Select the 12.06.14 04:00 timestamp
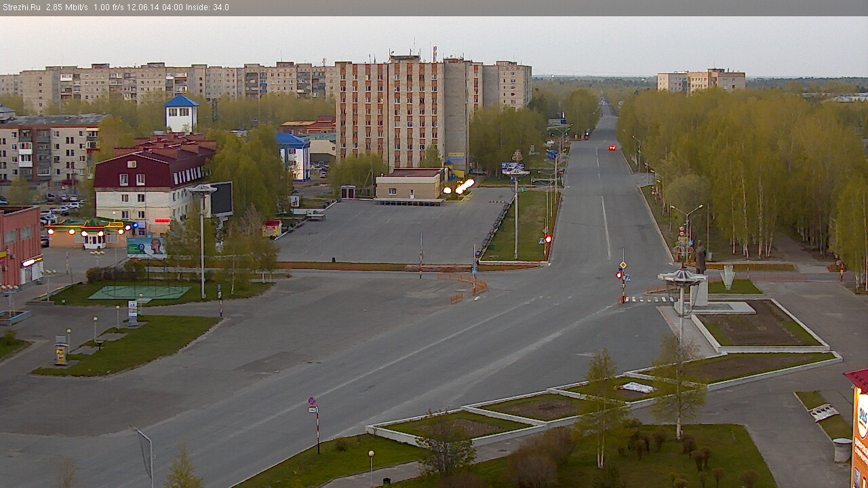The image size is (868, 488). pos(153,7)
